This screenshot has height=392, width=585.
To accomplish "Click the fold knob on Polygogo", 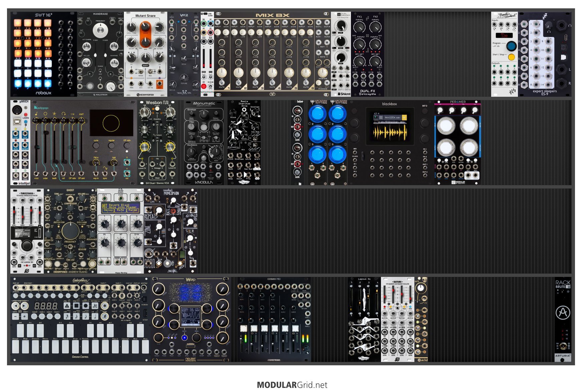I will (114, 162).
